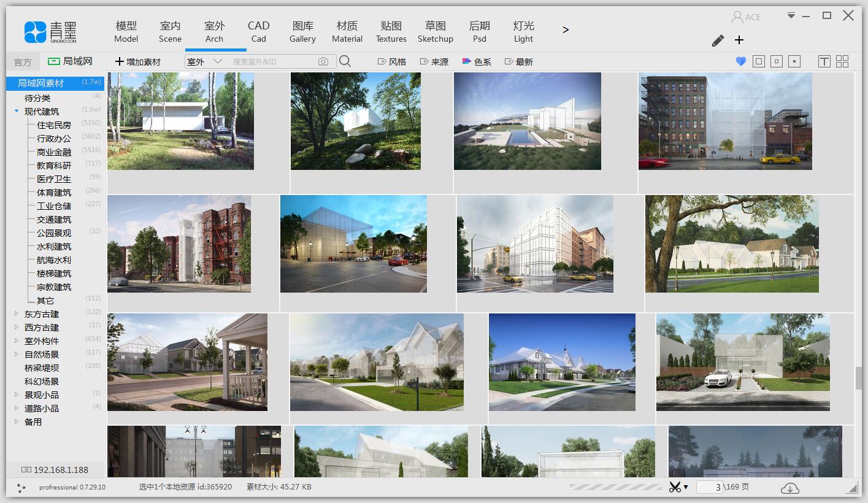Click the 增加素材 add asset button
This screenshot has width=868, height=503.
[x=138, y=61]
